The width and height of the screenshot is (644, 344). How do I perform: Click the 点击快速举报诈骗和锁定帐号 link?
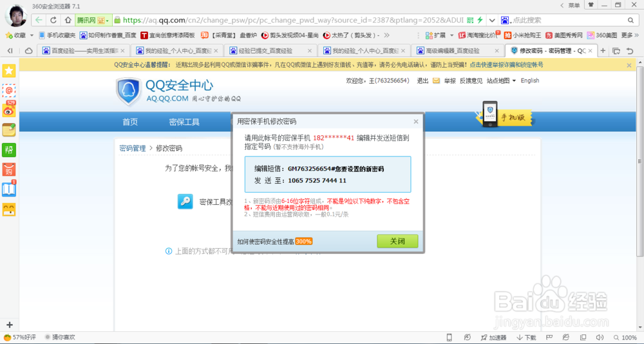506,65
